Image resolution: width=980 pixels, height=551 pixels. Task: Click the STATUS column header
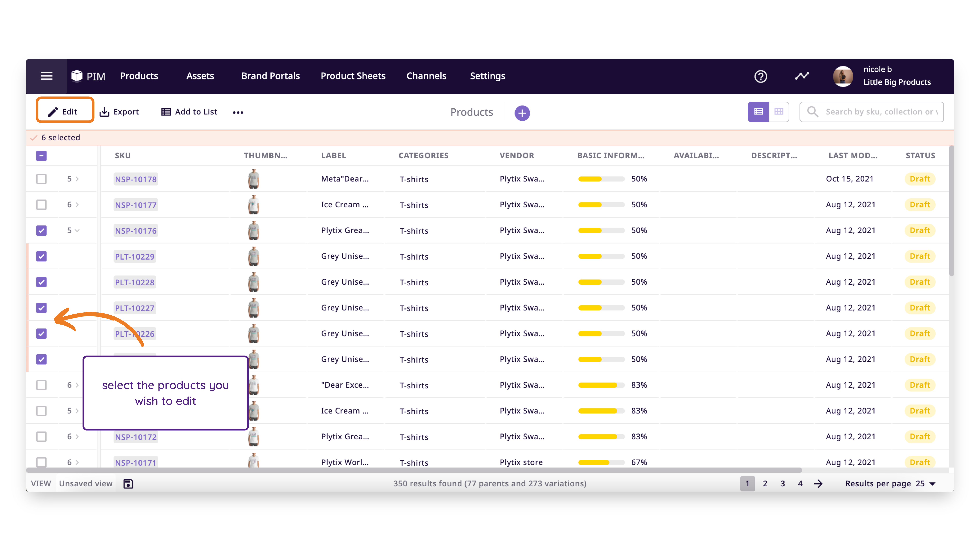[920, 156]
